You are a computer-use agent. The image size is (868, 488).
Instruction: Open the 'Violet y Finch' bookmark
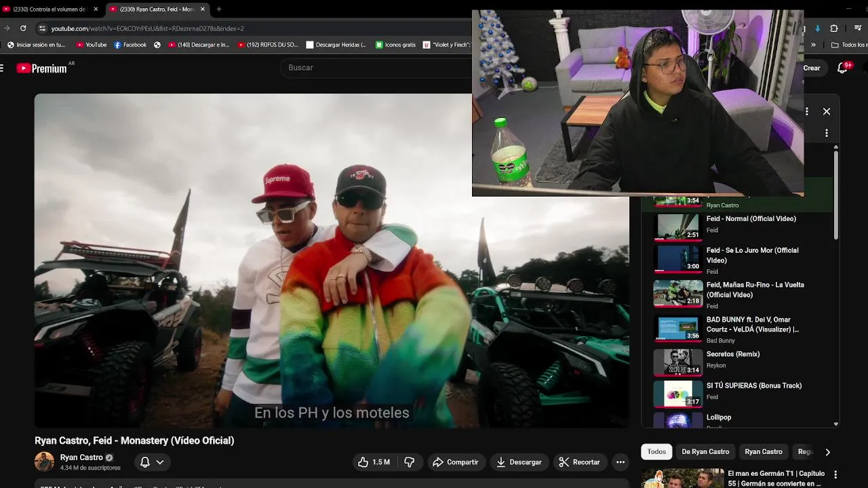pos(447,45)
